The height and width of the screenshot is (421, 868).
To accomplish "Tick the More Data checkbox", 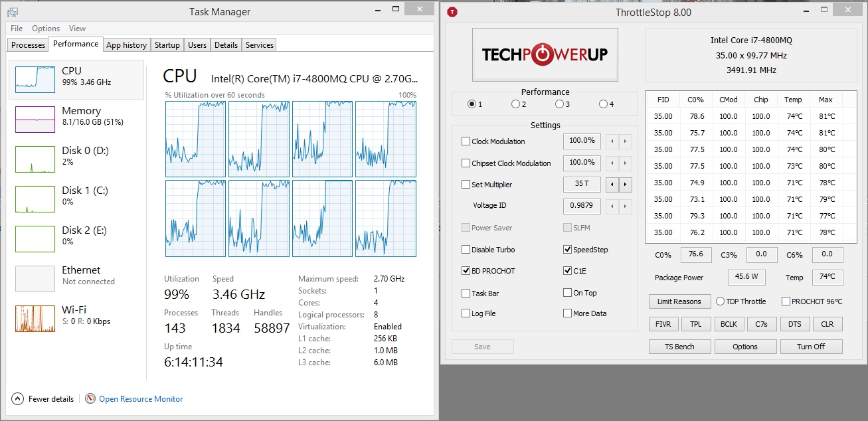I will pyautogui.click(x=567, y=313).
